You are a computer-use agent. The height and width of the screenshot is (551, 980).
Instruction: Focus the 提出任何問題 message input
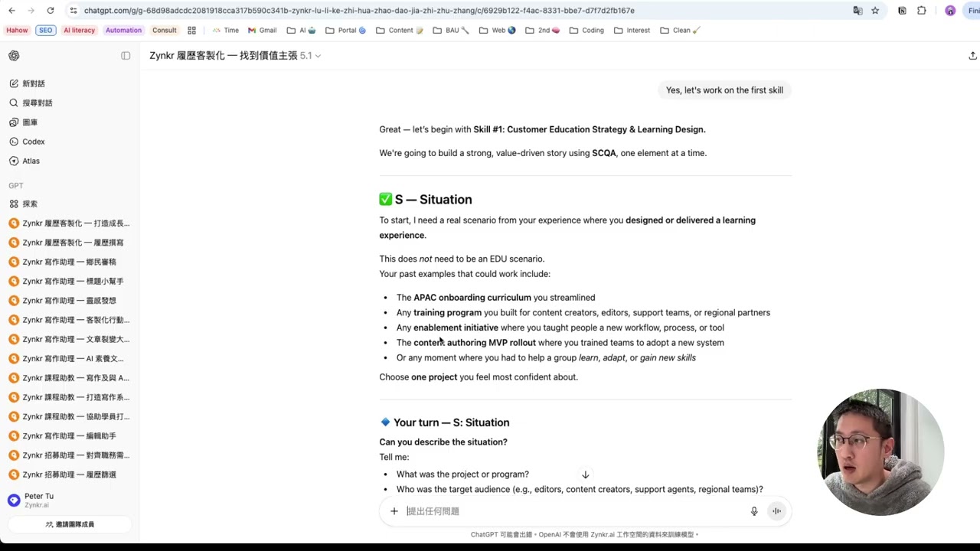point(574,511)
